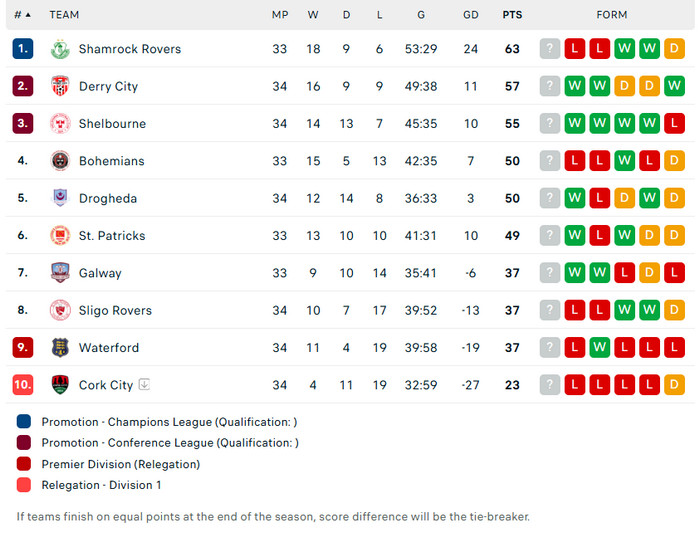Click Waterford's red position 9 badge
The width and height of the screenshot is (700, 533).
coord(23,348)
